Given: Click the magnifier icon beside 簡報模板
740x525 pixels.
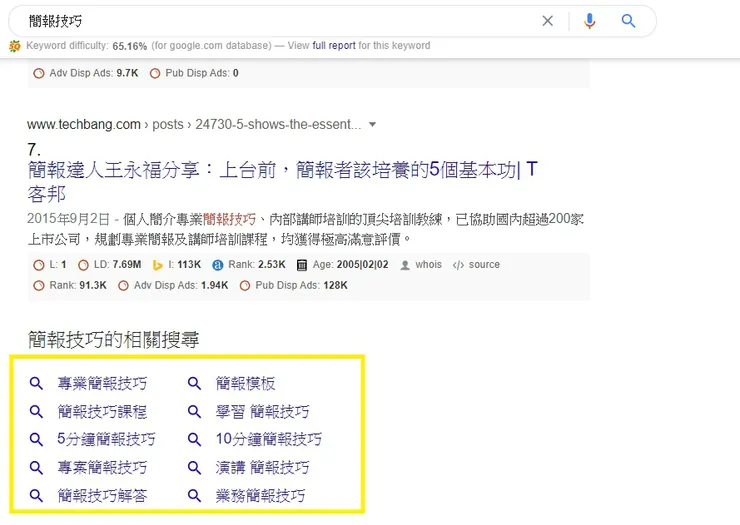Looking at the screenshot, I should [x=194, y=383].
